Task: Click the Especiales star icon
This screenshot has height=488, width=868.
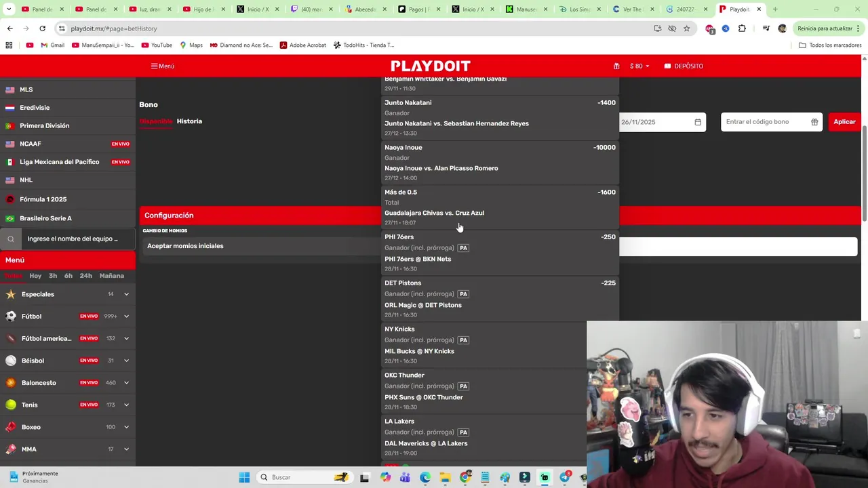Action: pyautogui.click(x=11, y=294)
